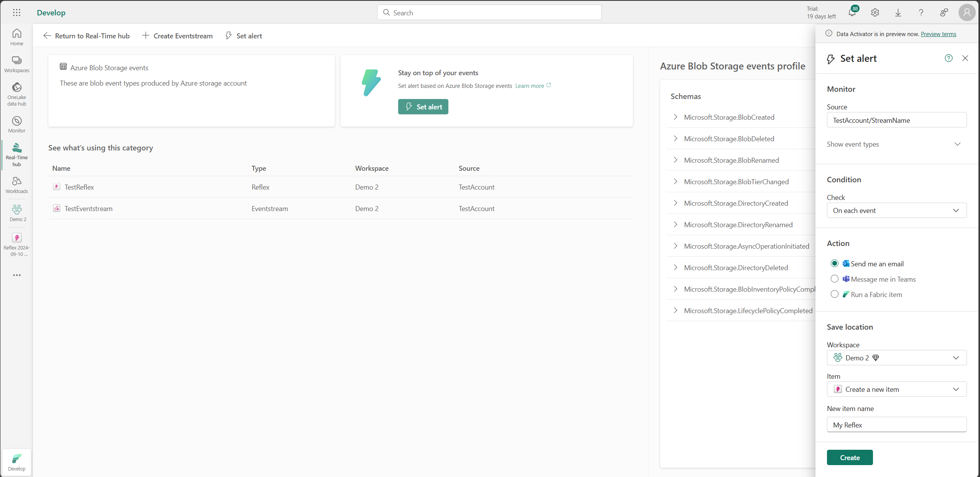This screenshot has height=477, width=980.
Task: Click Return to Real-Time hub
Action: (86, 36)
